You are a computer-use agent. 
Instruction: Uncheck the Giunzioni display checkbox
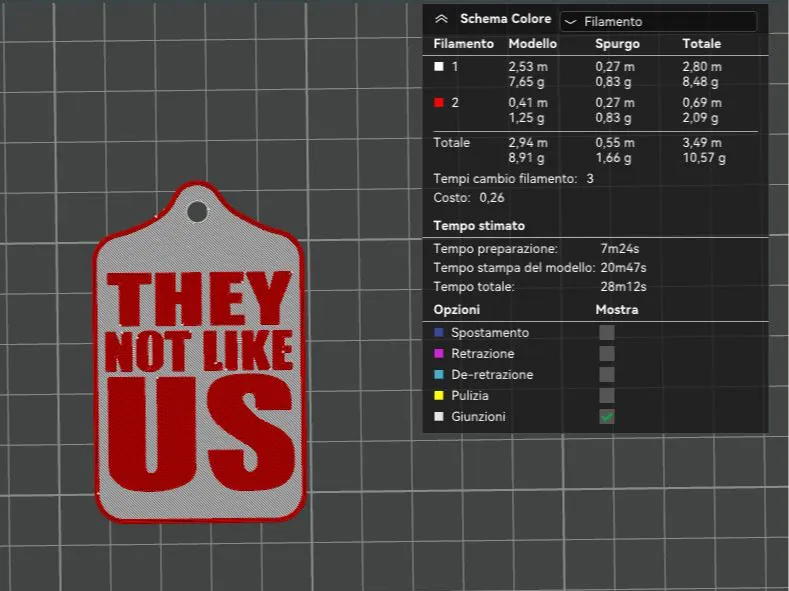tap(607, 416)
